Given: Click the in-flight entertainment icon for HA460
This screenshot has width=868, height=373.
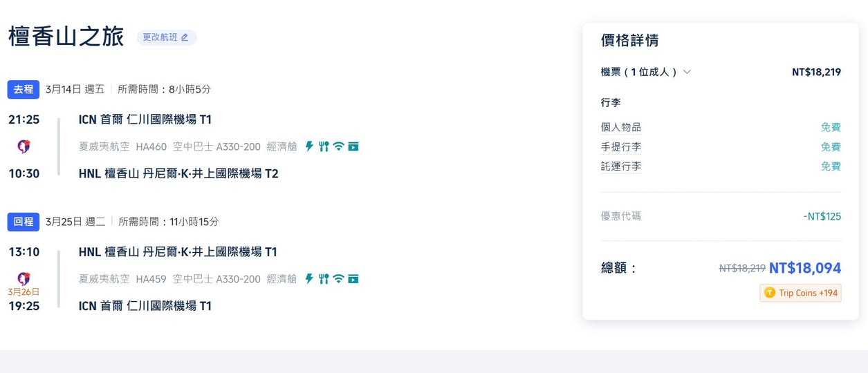Looking at the screenshot, I should (x=353, y=146).
